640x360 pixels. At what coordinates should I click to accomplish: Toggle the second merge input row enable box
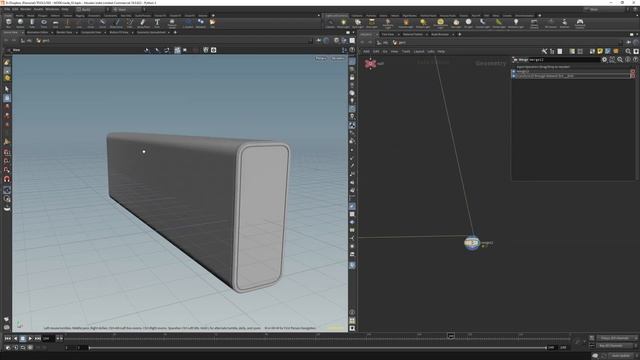click(513, 76)
